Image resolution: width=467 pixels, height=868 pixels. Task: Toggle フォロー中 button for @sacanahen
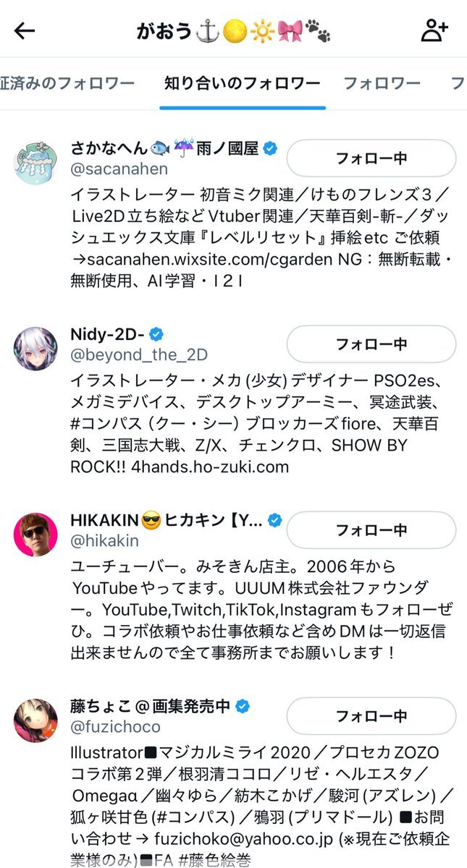tap(371, 158)
